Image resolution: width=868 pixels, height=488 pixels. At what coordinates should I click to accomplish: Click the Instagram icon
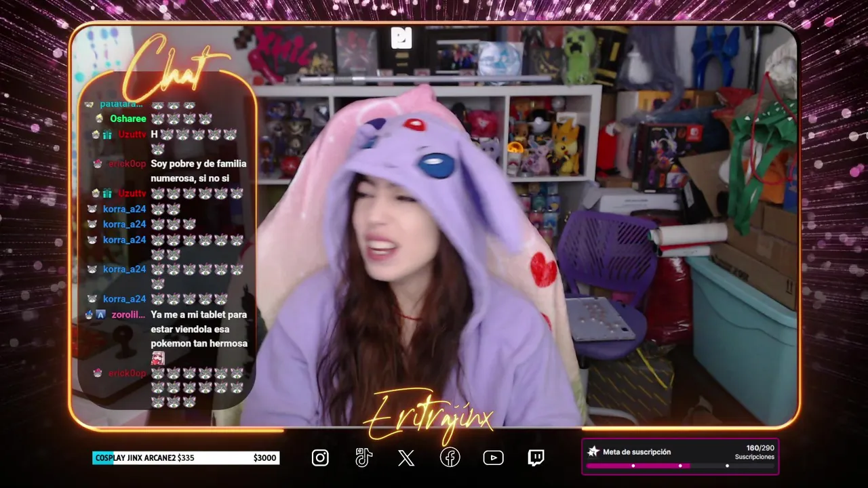pyautogui.click(x=320, y=458)
